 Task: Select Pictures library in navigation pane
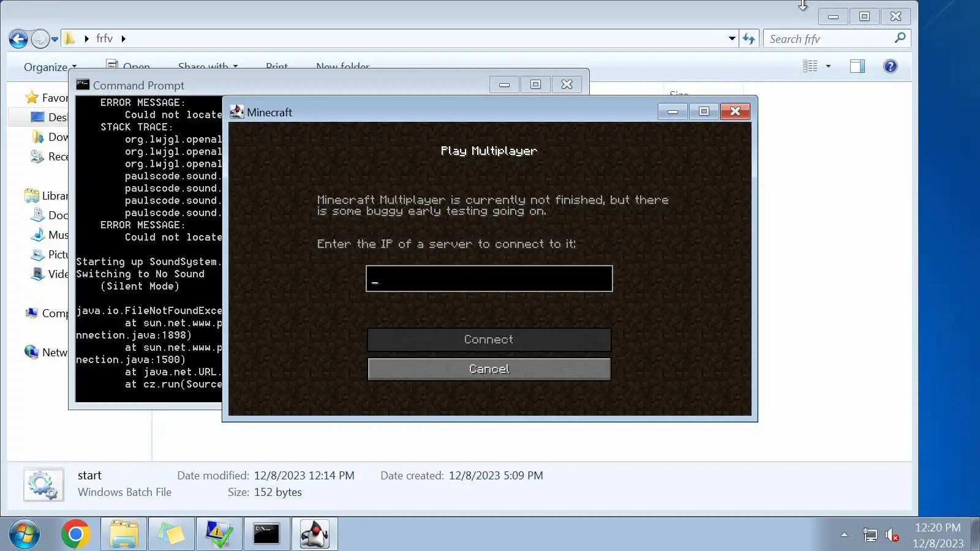pos(50,254)
